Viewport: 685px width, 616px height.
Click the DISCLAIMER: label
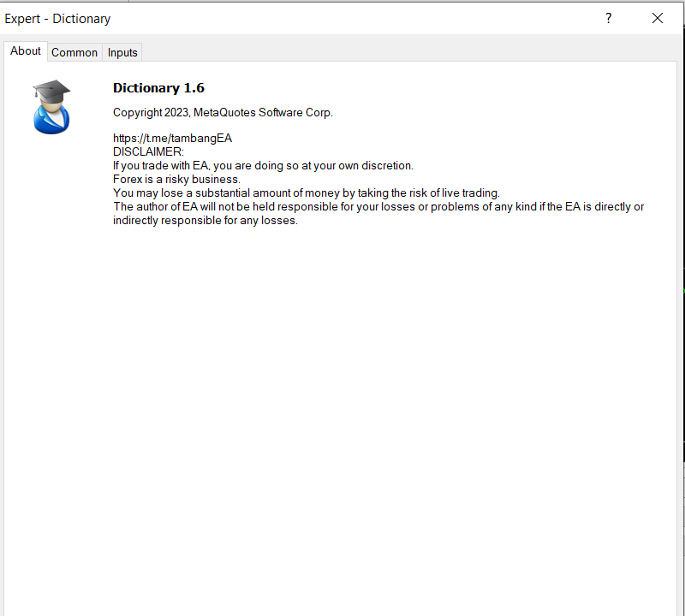148,152
